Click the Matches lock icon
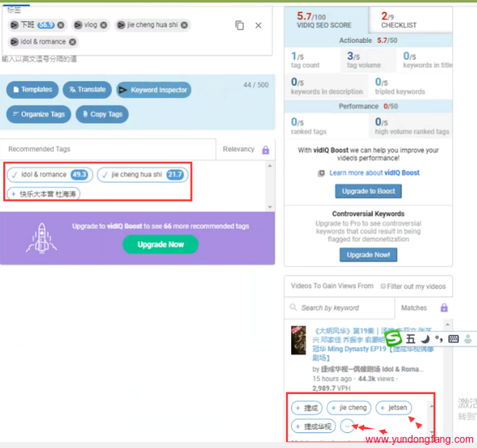477x448 pixels. pyautogui.click(x=444, y=308)
